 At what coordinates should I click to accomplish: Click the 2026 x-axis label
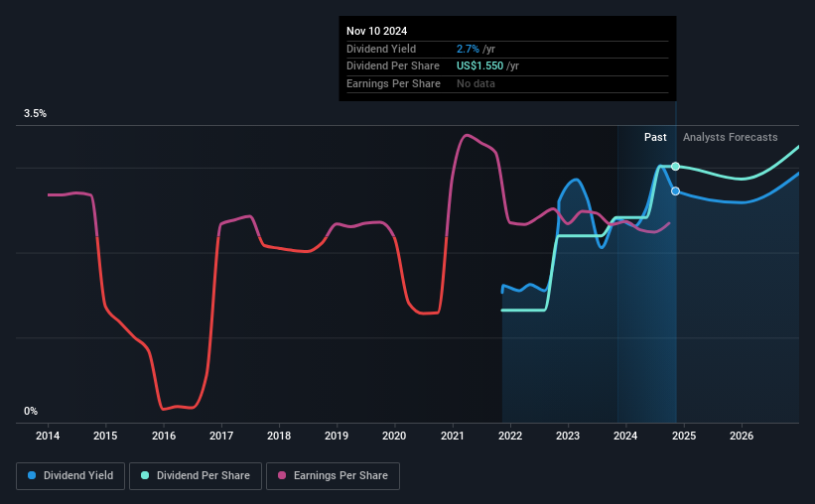pos(742,436)
